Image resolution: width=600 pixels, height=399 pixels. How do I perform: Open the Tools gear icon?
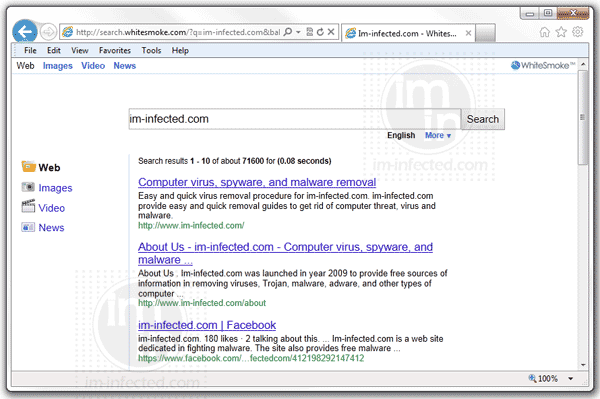click(577, 32)
